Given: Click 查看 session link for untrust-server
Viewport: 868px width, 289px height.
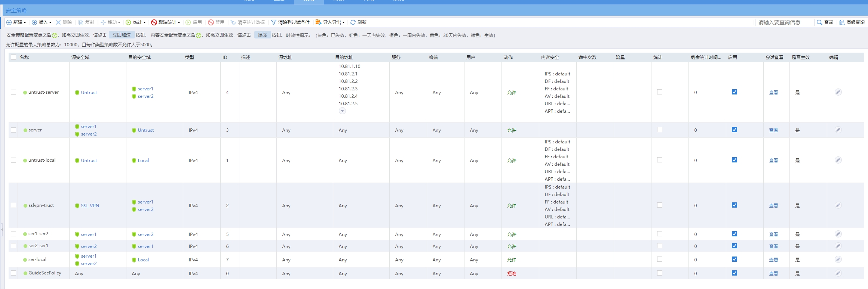Looking at the screenshot, I should pos(773,93).
